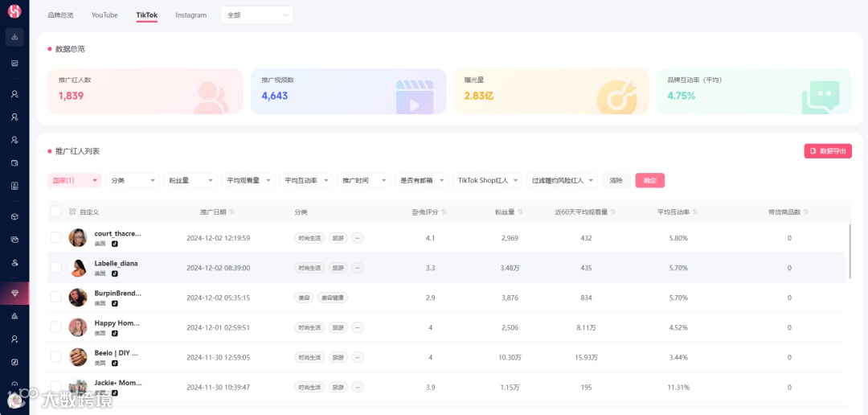
Task: Check the box for Happy Hom row
Action: pyautogui.click(x=56, y=327)
